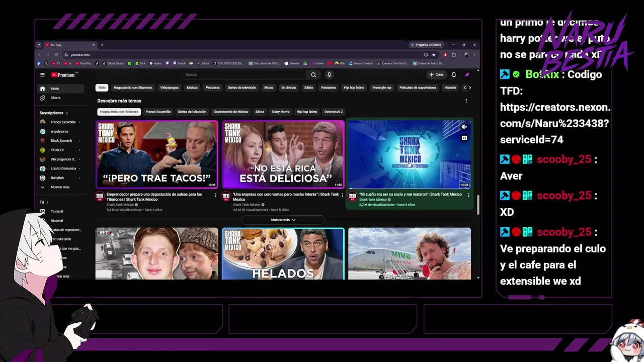644x362 pixels.
Task: Click 'Pregunta a Gemini' button
Action: pyautogui.click(x=427, y=45)
